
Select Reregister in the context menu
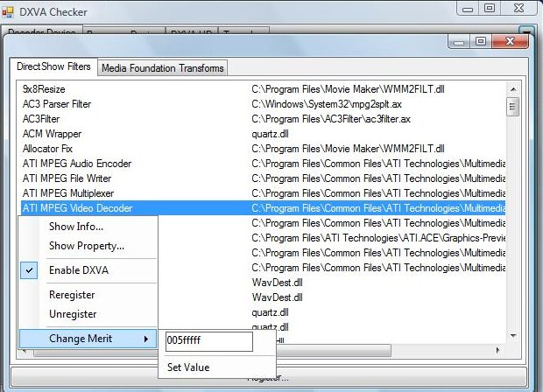72,295
